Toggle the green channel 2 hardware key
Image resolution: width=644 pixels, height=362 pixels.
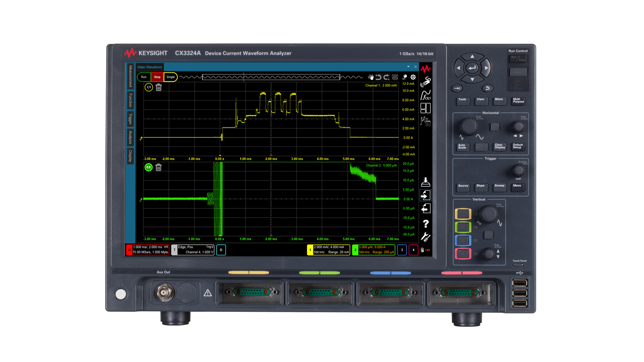(x=463, y=227)
